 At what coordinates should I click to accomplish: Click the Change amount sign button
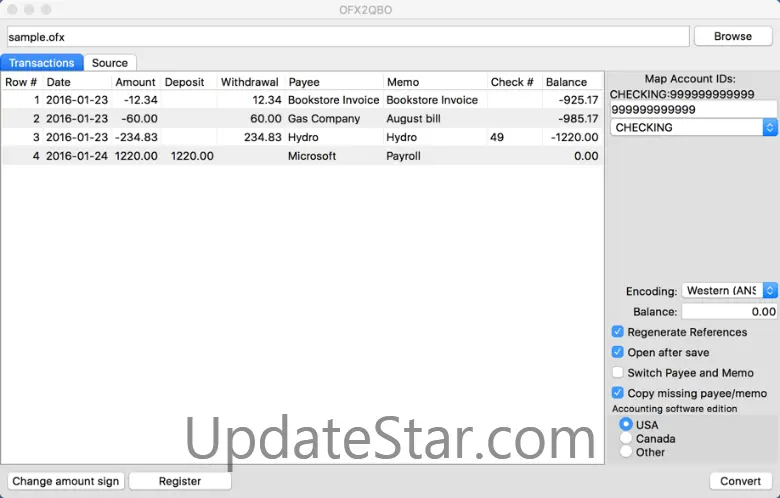pos(66,481)
